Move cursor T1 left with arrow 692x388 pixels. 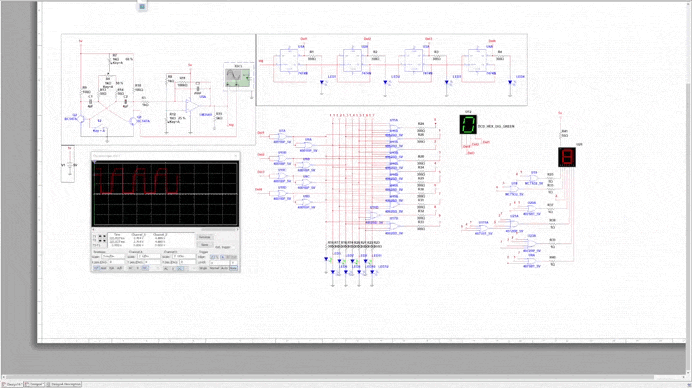[x=100, y=236]
